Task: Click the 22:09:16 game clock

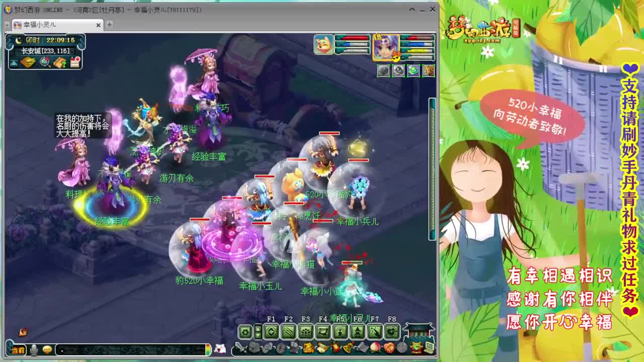Action: click(x=60, y=40)
